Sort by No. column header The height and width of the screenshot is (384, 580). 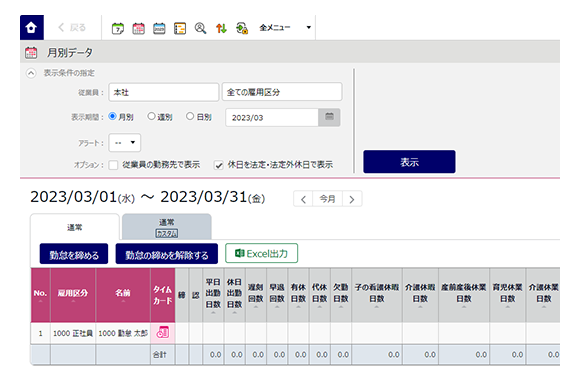(x=41, y=295)
